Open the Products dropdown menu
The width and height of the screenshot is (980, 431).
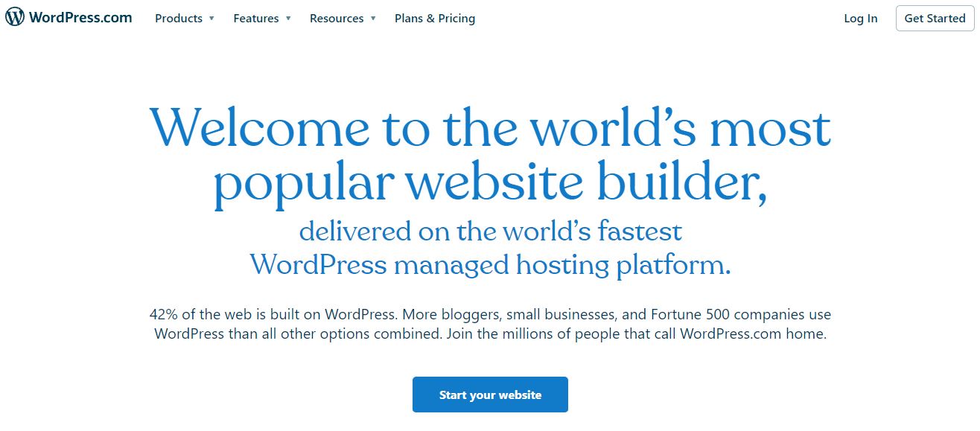pyautogui.click(x=179, y=19)
